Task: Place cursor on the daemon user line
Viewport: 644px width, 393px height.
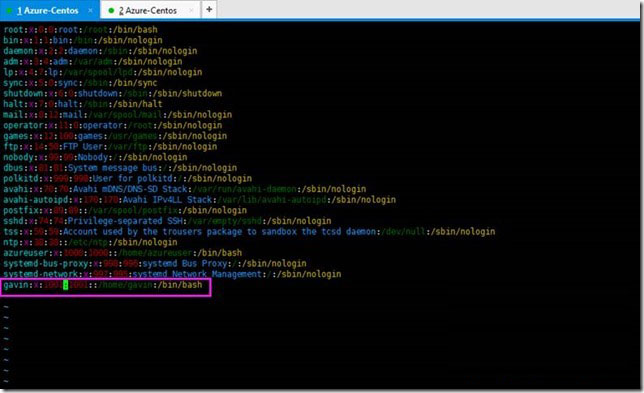Action: [x=100, y=51]
